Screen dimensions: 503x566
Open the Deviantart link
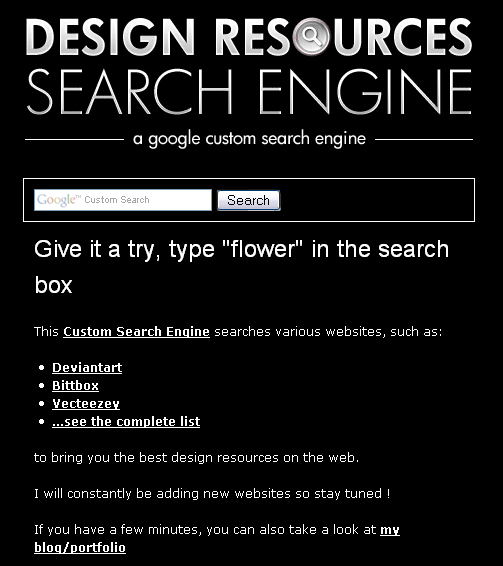tap(87, 367)
